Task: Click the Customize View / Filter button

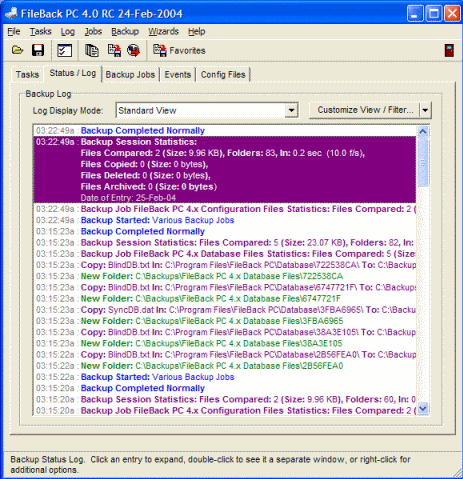Action: tap(365, 110)
